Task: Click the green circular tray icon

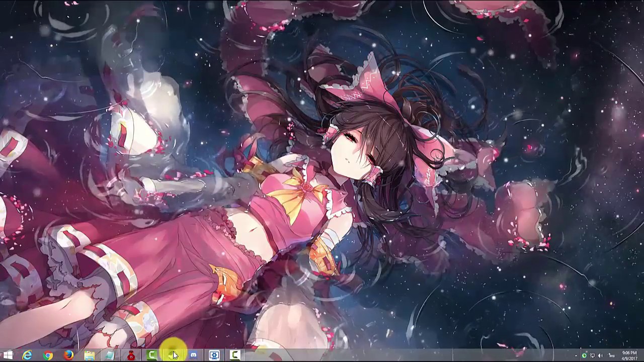Action: 584,355
